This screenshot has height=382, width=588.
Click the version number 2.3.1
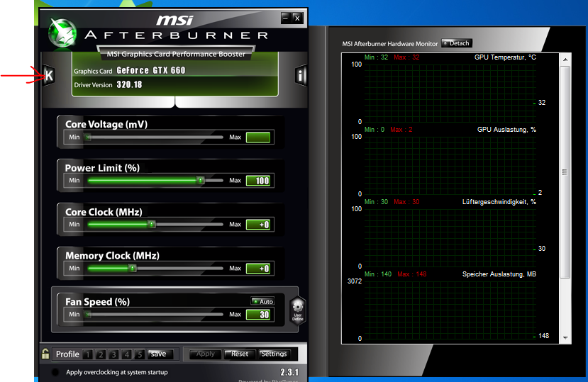[x=289, y=372]
